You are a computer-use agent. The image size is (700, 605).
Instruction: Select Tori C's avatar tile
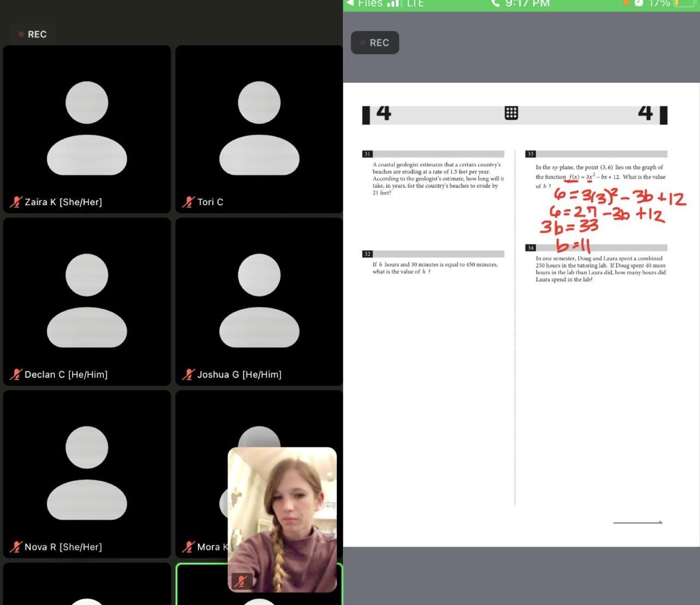(259, 129)
